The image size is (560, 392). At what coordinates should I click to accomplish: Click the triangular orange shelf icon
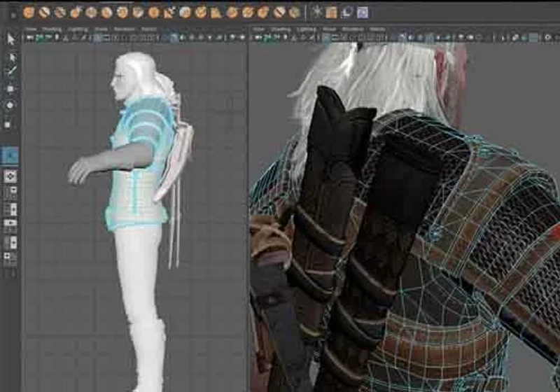pos(216,13)
